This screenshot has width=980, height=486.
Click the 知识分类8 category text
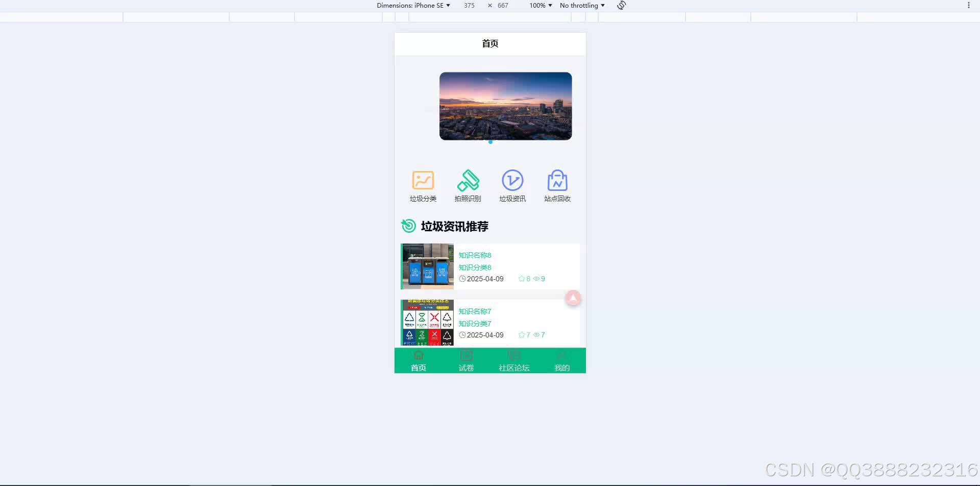tap(475, 268)
